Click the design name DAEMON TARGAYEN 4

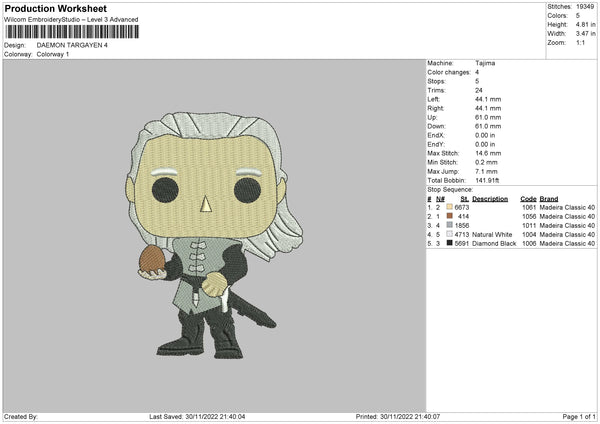pyautogui.click(x=72, y=45)
